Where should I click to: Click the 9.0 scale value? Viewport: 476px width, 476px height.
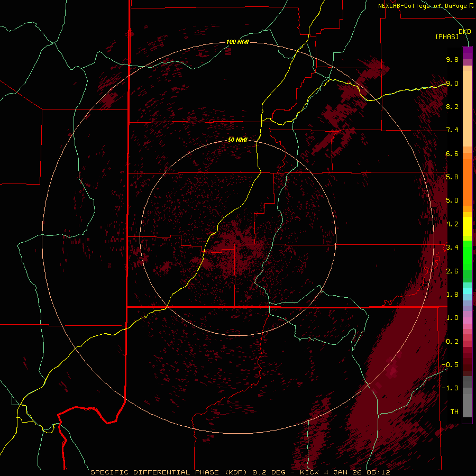coord(452,83)
